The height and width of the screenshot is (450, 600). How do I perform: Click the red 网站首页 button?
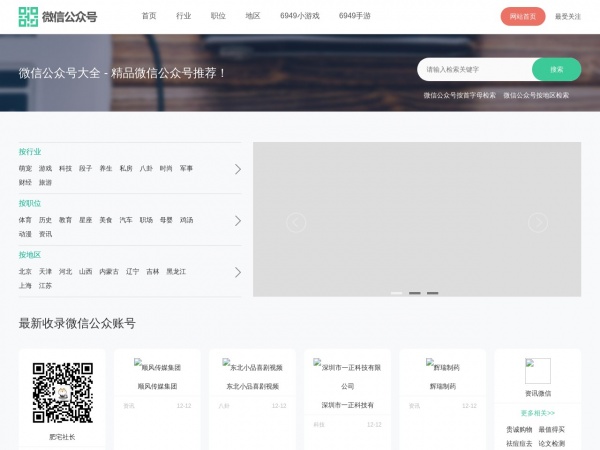pyautogui.click(x=523, y=16)
